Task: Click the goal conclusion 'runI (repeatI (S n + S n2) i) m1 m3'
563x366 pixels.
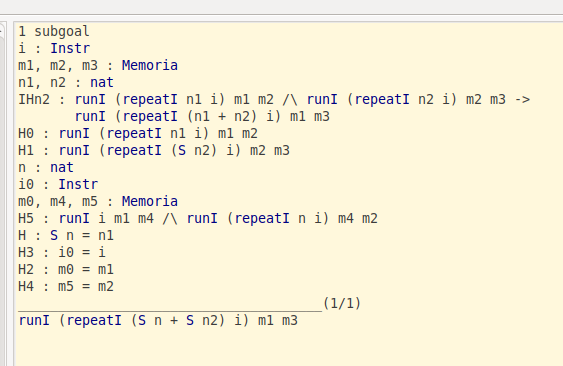Action: coord(158,320)
